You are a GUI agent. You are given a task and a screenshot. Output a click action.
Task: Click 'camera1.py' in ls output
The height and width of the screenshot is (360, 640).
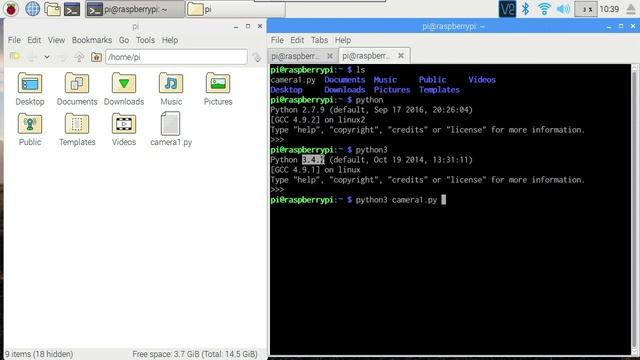tap(293, 80)
